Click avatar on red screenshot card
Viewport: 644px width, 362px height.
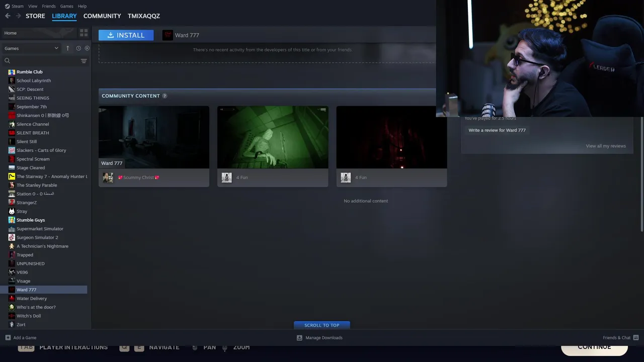(345, 177)
